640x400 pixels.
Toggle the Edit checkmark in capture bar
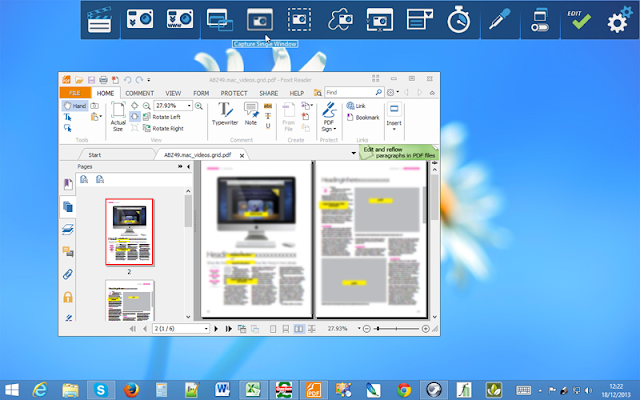click(x=580, y=20)
